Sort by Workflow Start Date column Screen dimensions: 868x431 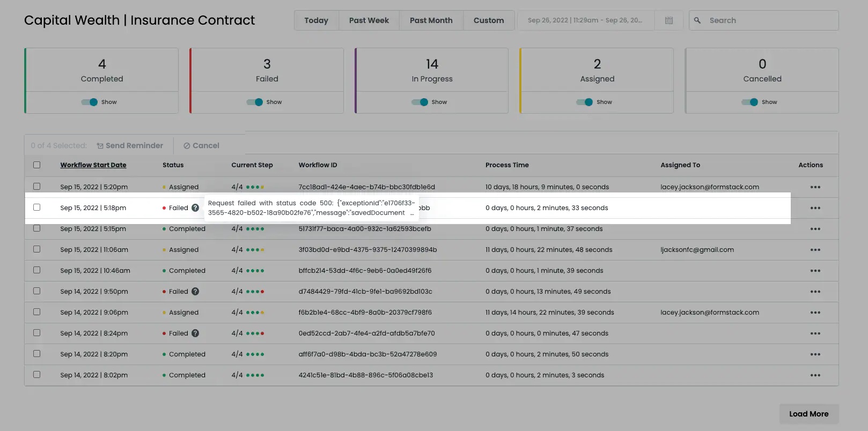[93, 165]
